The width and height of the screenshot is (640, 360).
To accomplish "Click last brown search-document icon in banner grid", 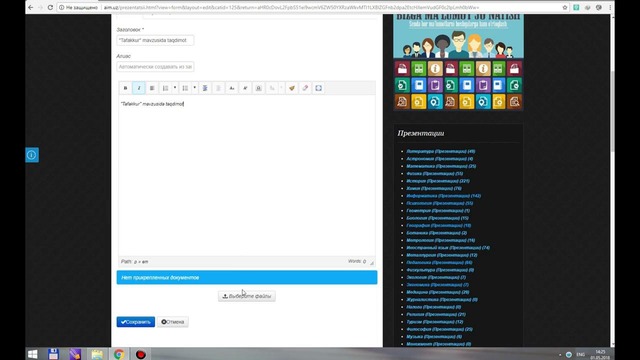I will 514,102.
